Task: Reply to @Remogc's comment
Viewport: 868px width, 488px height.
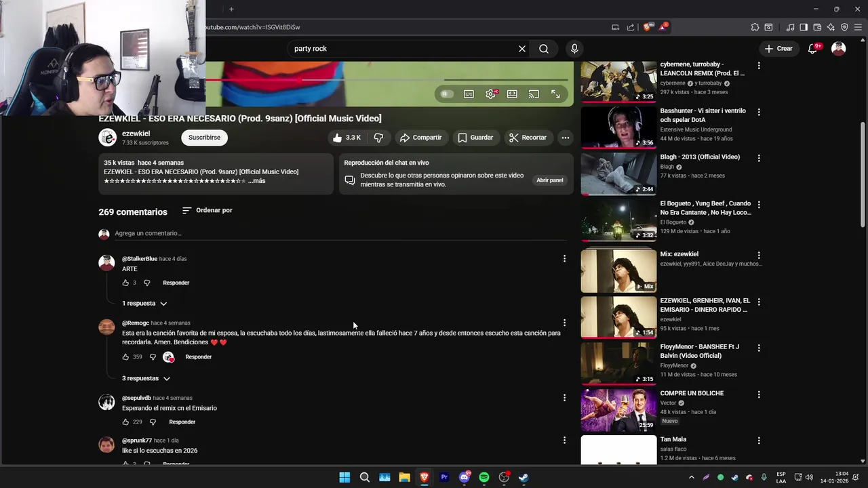Action: (x=198, y=357)
